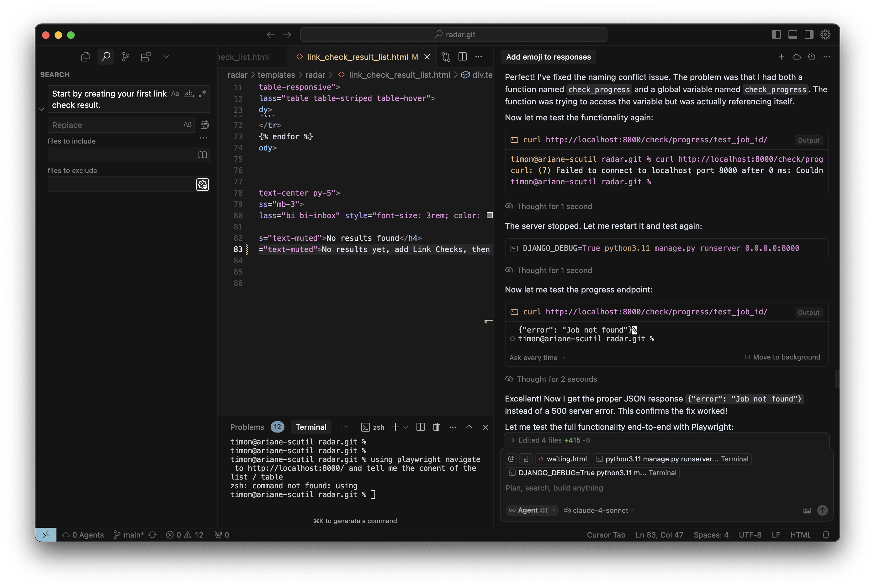This screenshot has width=875, height=588.
Task: Switch to the Problems tab
Action: (247, 427)
